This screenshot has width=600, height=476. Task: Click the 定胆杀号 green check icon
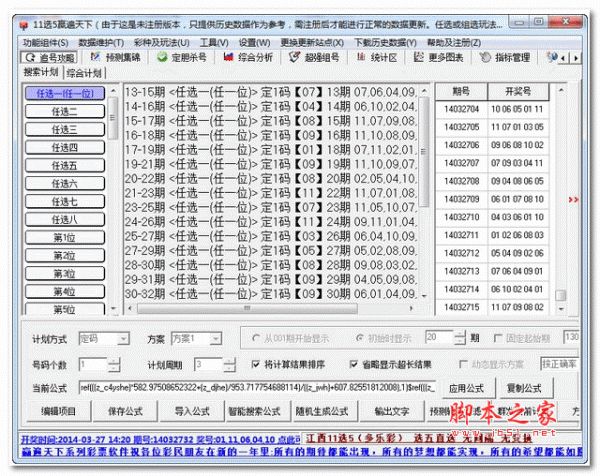click(162, 57)
